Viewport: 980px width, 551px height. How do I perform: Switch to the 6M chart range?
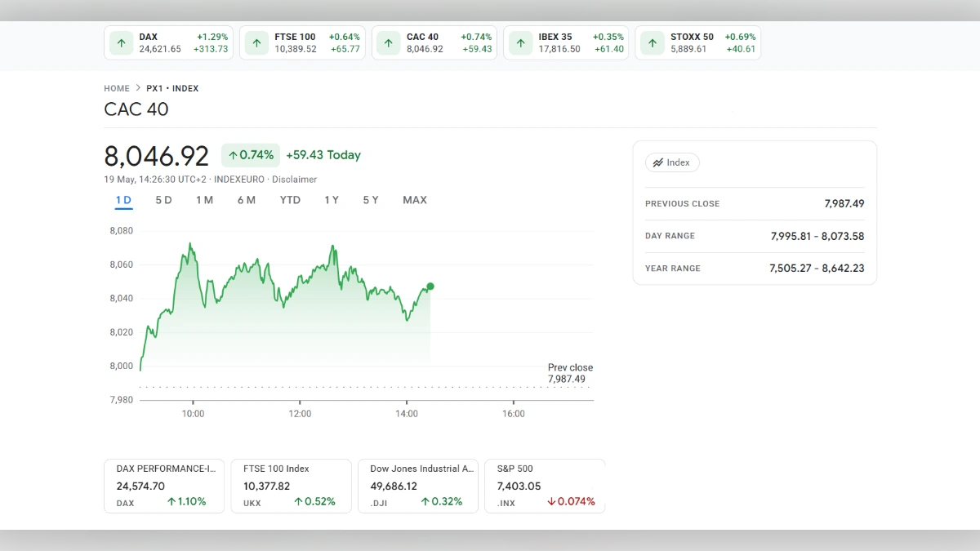(x=246, y=200)
